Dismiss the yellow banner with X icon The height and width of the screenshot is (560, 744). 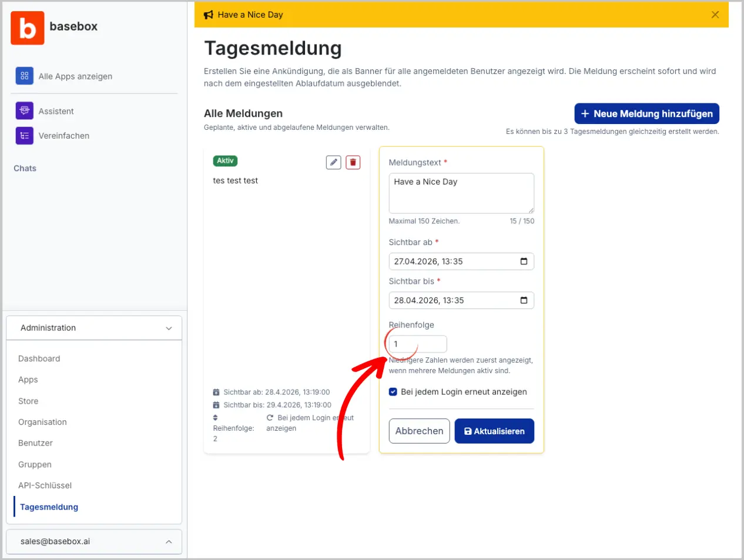[x=715, y=15]
